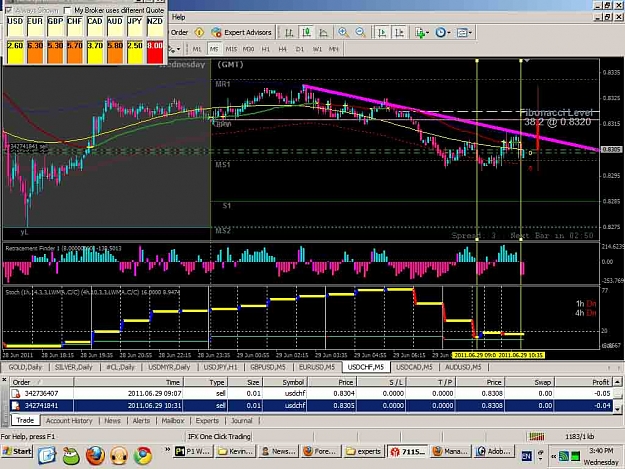Select H1 timeframe
Viewport: 625px width, 469px height.
265,49
